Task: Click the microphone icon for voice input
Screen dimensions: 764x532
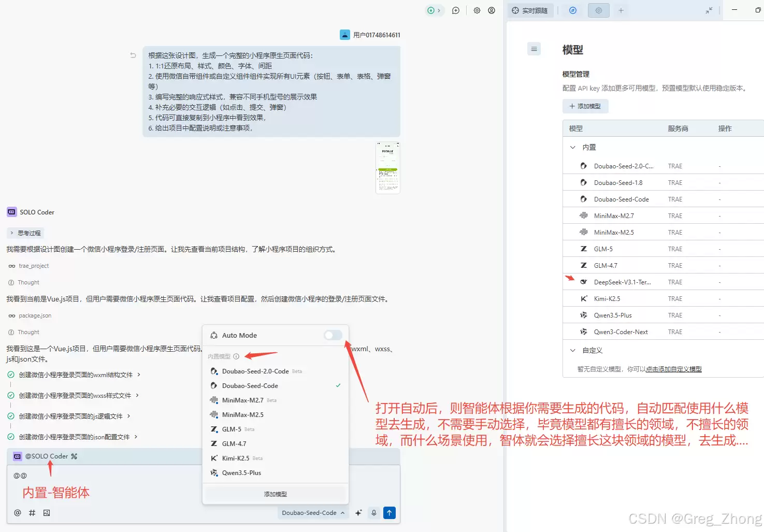Action: [x=374, y=512]
